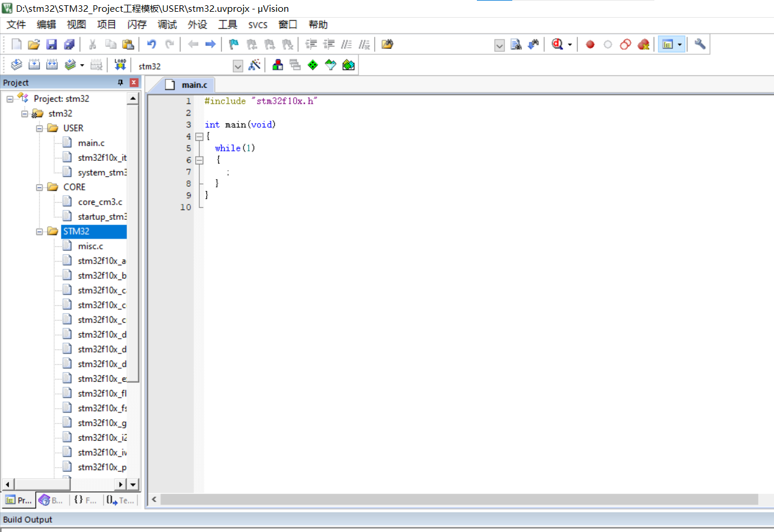Select core_cm3.c in the project tree

[100, 202]
